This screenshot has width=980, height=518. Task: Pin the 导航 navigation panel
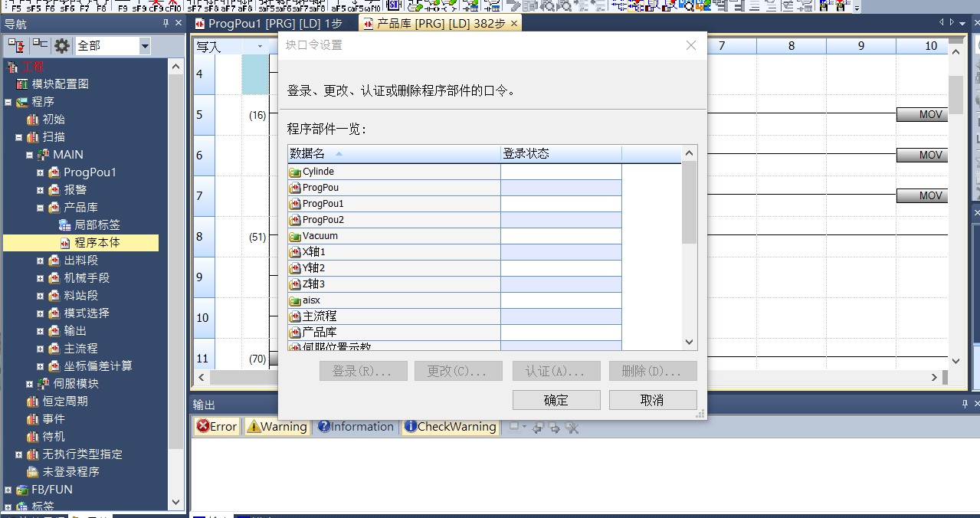point(166,24)
